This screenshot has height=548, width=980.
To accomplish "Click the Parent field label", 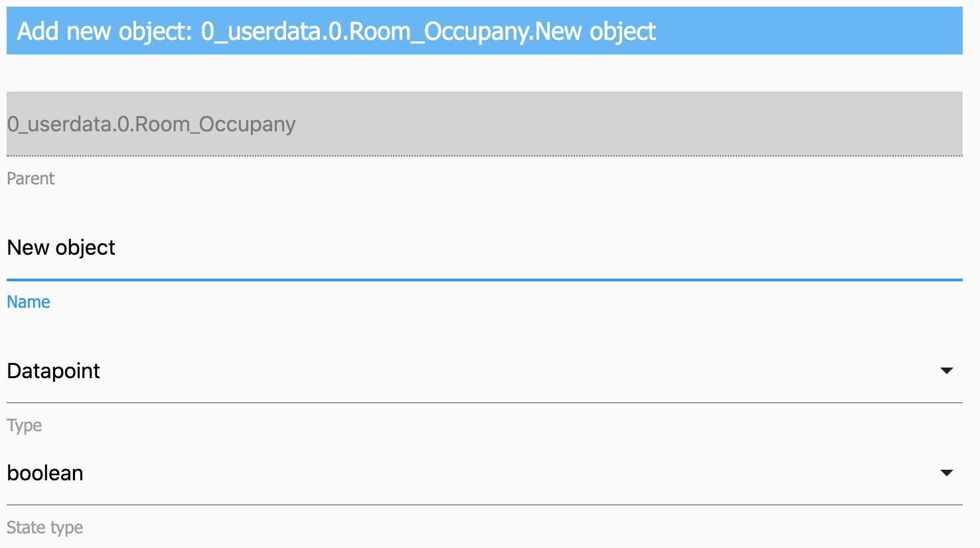I will click(x=31, y=178).
